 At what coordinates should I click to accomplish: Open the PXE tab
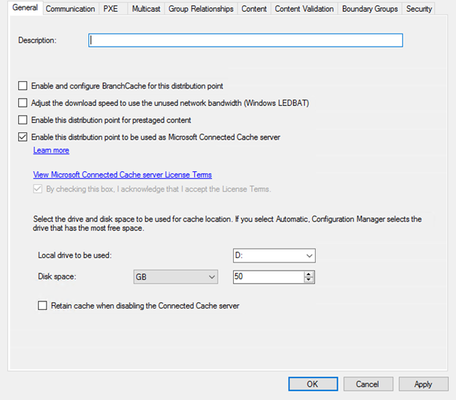click(x=110, y=9)
